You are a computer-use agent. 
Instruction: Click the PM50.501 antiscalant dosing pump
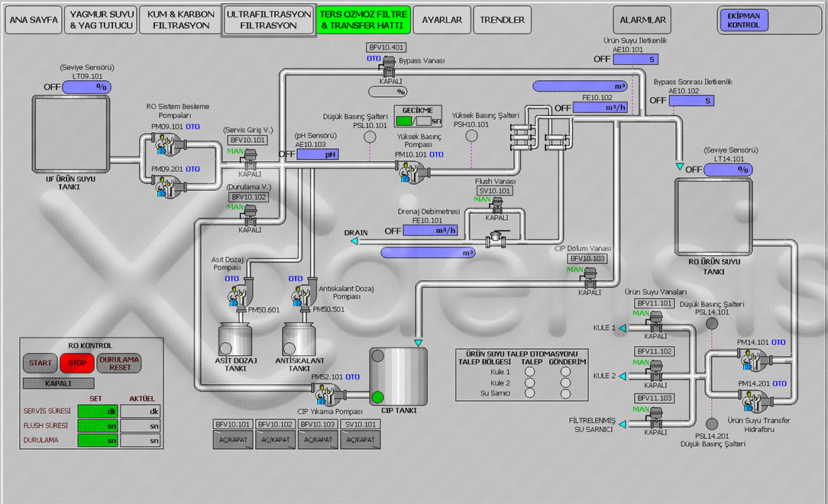(302, 296)
